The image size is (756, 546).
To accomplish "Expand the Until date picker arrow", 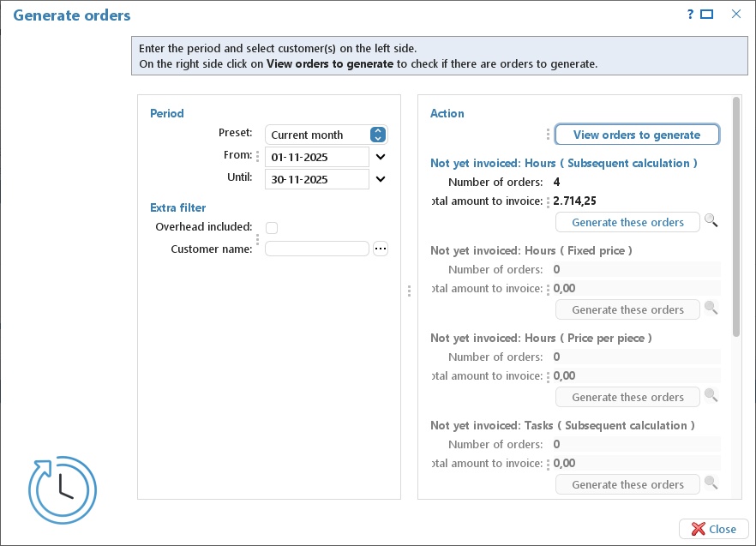I will tap(381, 179).
